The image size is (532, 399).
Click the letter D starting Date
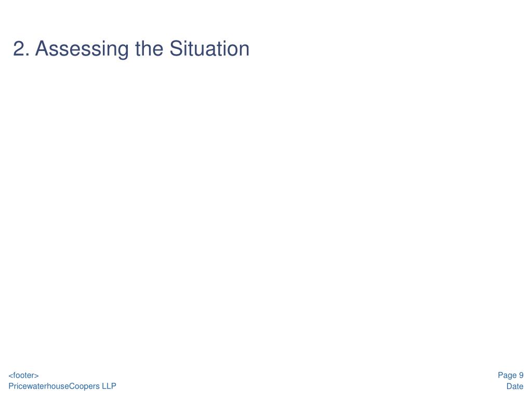point(509,386)
